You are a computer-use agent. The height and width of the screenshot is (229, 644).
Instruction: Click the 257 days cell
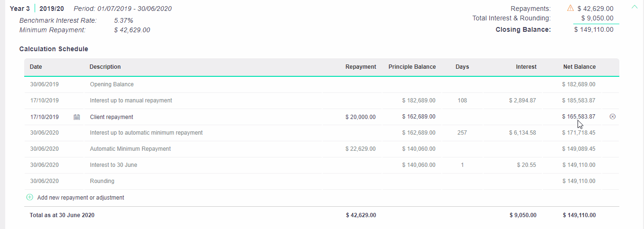[462, 133]
